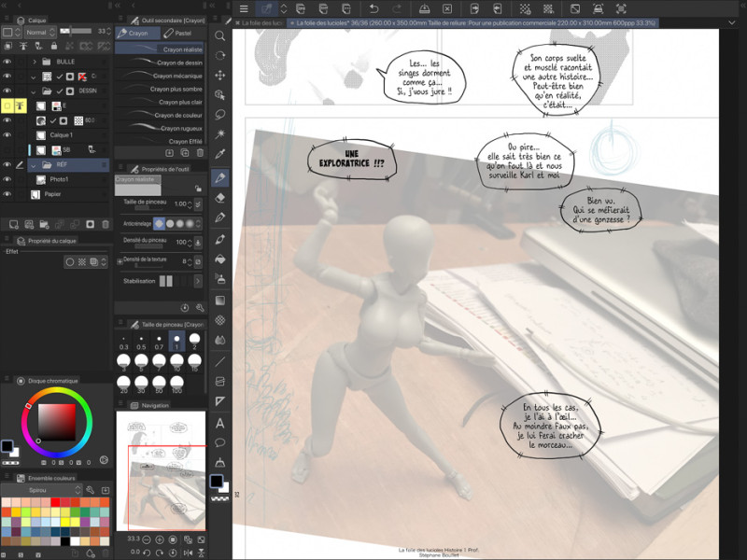Select the Eraser tool
The image size is (747, 560).
[220, 197]
